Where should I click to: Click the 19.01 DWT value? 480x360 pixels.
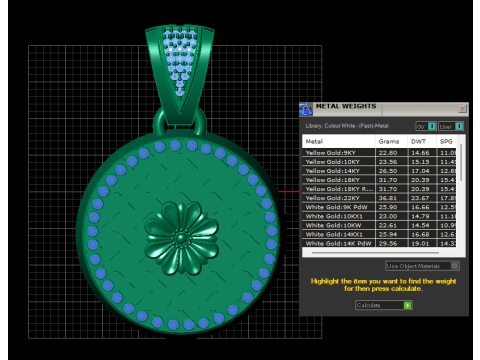[x=420, y=243]
